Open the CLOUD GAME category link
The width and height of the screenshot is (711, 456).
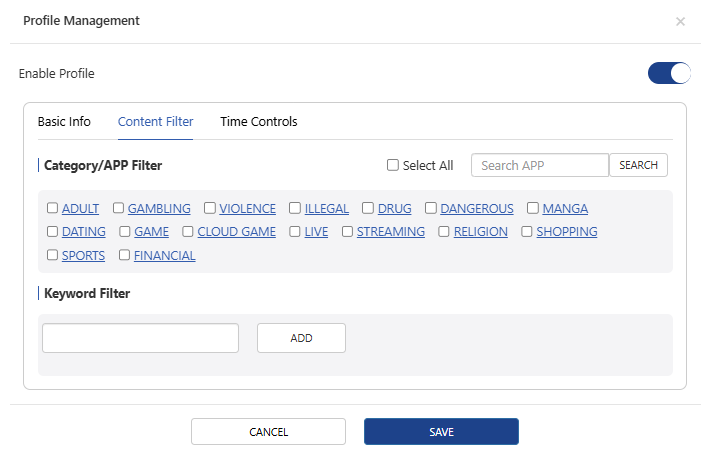coord(236,232)
